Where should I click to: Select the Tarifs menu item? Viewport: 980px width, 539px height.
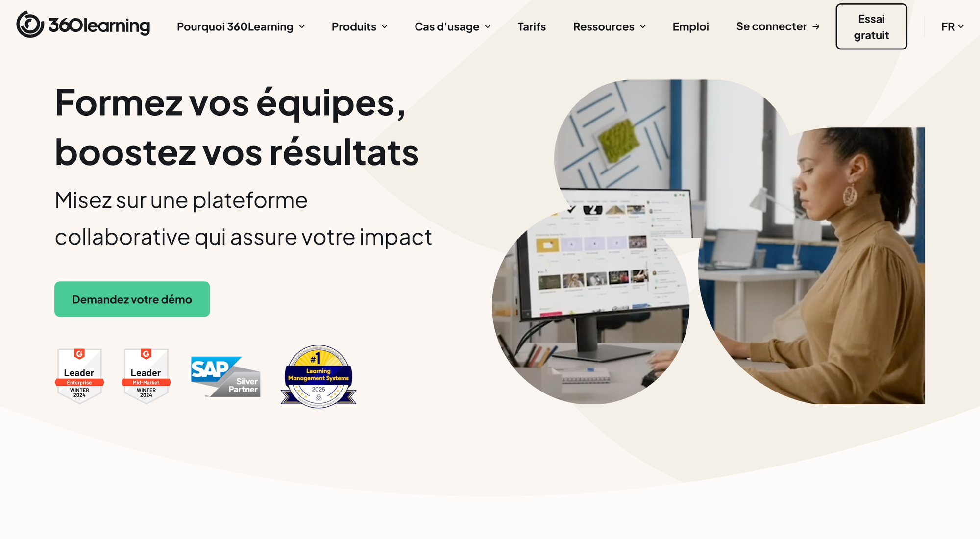click(x=532, y=26)
